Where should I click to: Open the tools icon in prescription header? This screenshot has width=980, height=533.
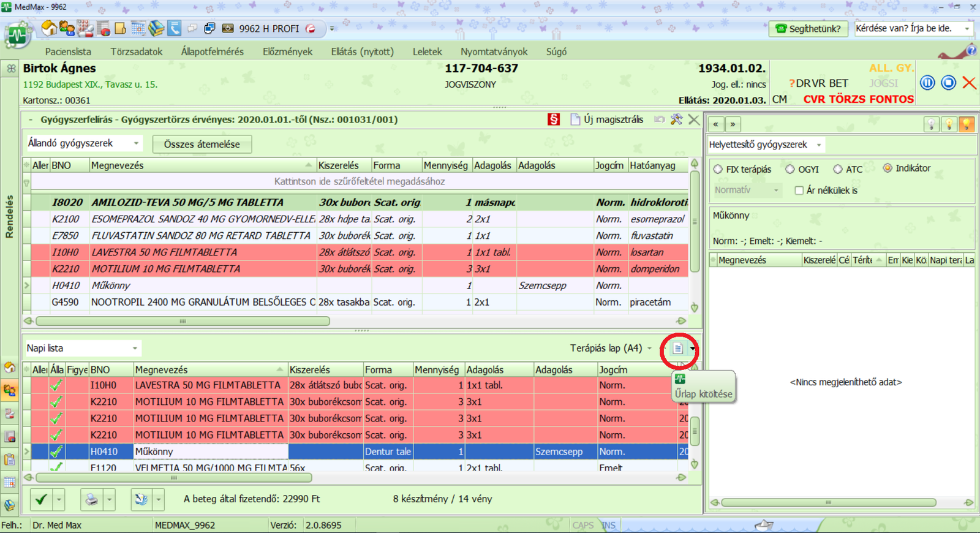pos(676,119)
